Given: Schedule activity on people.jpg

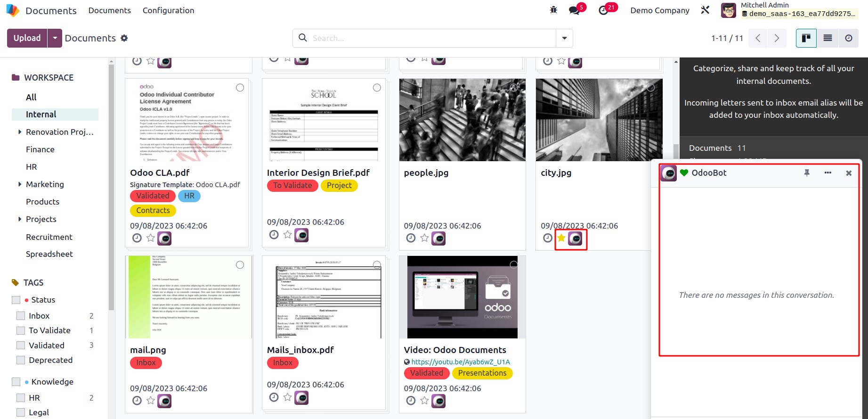Looking at the screenshot, I should click(x=411, y=238).
